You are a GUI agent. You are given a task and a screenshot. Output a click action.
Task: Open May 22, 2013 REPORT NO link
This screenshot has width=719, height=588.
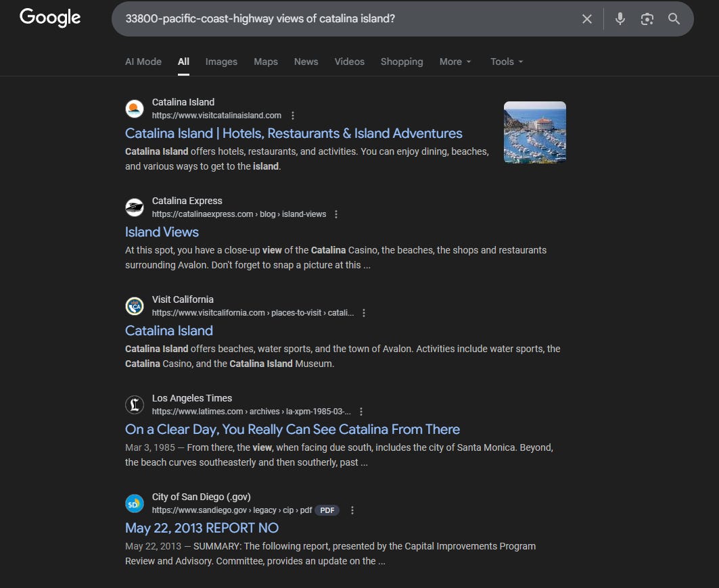click(x=202, y=528)
